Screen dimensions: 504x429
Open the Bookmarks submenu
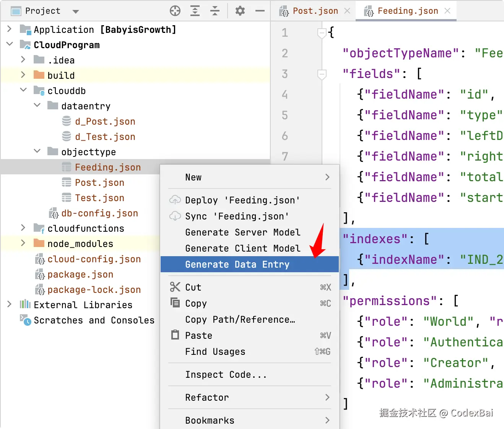[x=250, y=420]
